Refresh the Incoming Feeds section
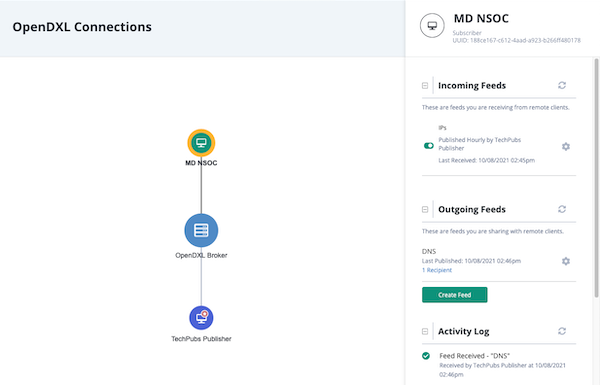 [x=562, y=85]
